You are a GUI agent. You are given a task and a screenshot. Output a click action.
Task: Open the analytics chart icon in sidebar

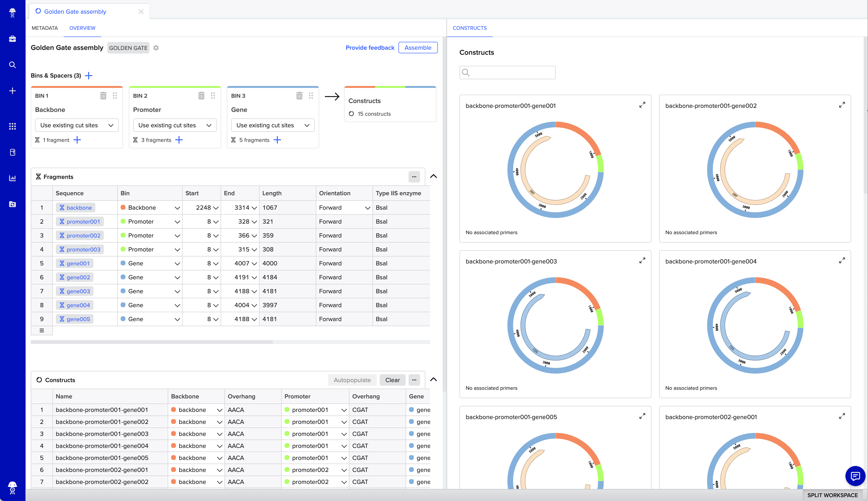tap(12, 178)
